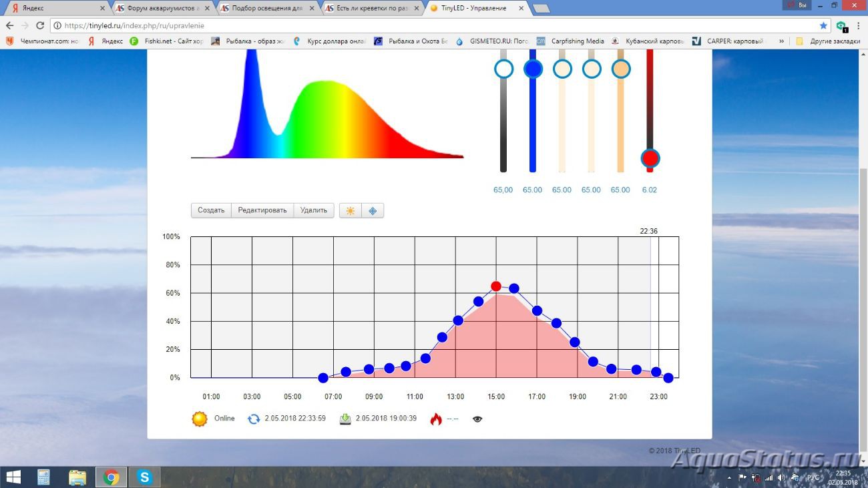Click the 22:36 current time marker
This screenshot has width=868, height=488.
point(648,231)
